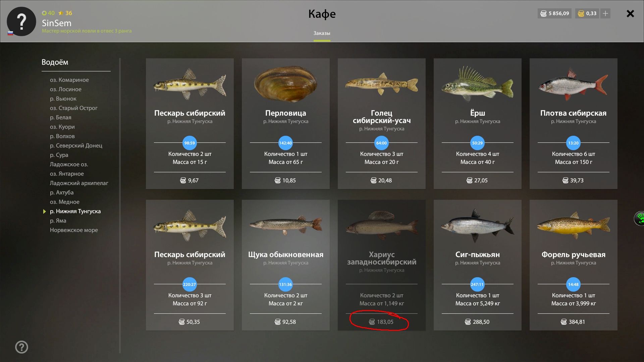Click the Перловица shell image
This screenshot has width=644, height=362.
[x=286, y=84]
